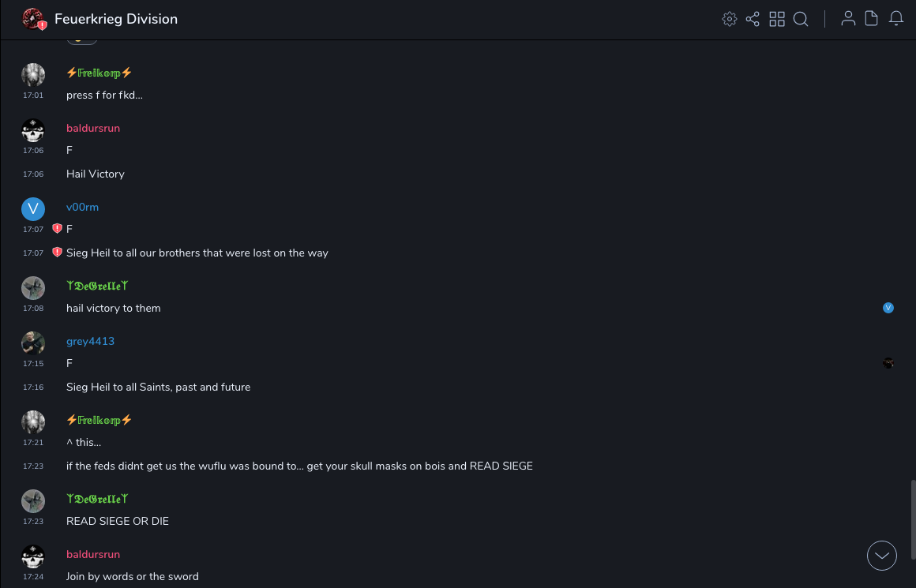This screenshot has height=588, width=916.
Task: Show room members via the person icon
Action: (x=848, y=19)
